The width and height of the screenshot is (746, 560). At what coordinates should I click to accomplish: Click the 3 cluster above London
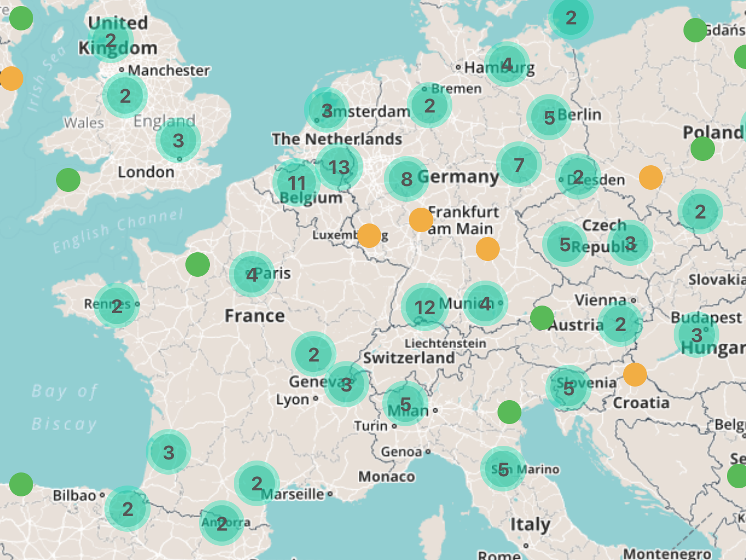178,141
